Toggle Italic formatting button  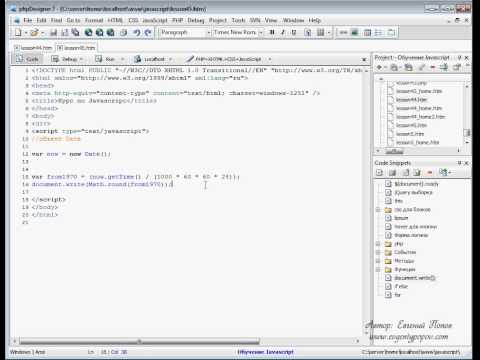click(283, 32)
